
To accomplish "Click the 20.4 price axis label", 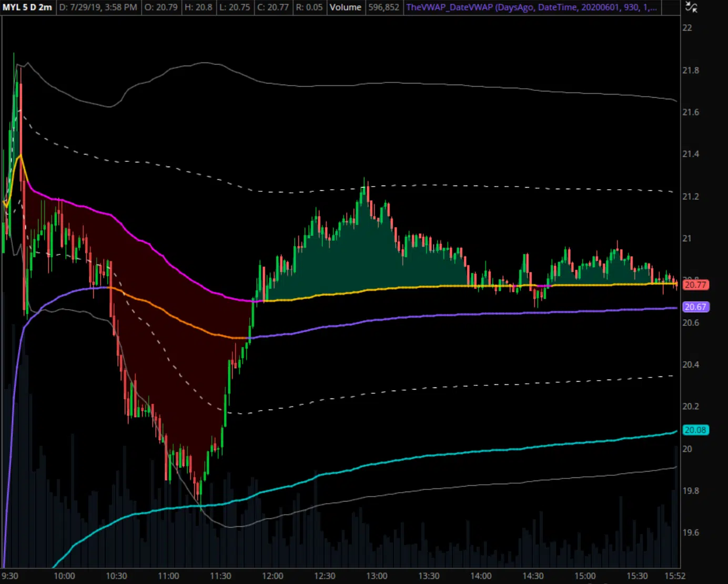I will (x=691, y=365).
